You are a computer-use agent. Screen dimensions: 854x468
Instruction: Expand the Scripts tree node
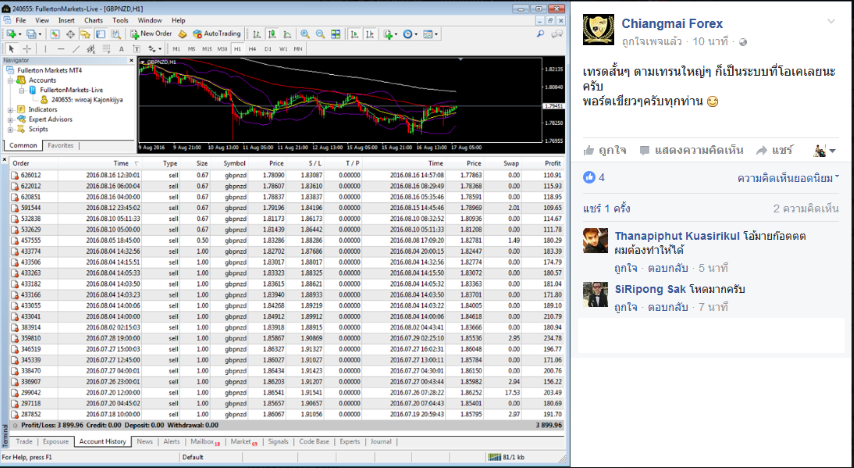point(10,129)
